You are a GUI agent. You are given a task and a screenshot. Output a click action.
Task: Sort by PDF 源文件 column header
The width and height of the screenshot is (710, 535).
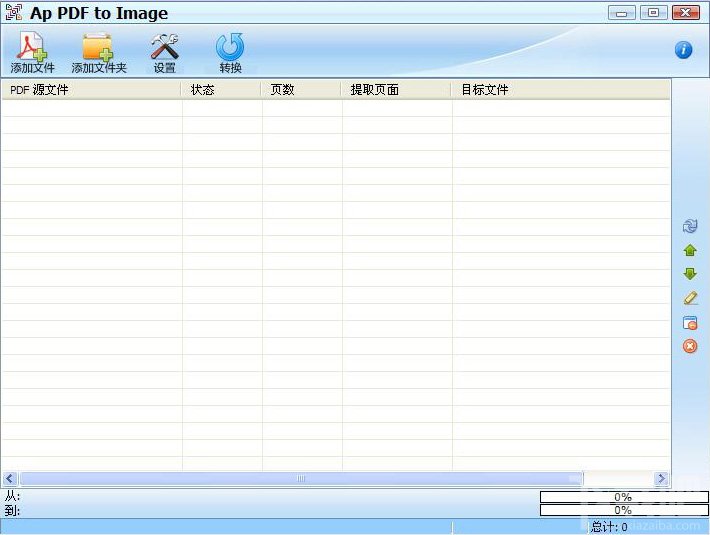click(x=91, y=90)
